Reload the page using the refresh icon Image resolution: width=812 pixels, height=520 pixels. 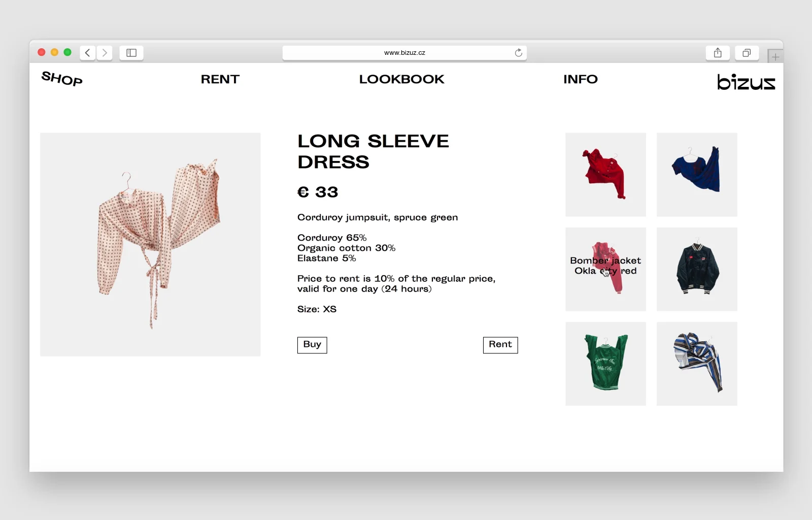518,53
